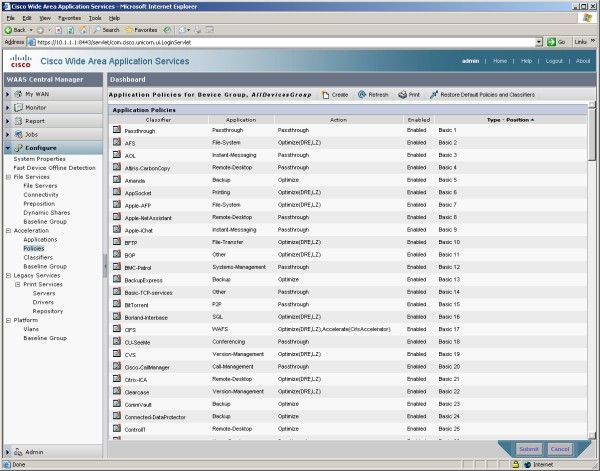Expand the Monitor section arrow
Image resolution: width=600 pixels, height=471 pixels.
point(8,108)
